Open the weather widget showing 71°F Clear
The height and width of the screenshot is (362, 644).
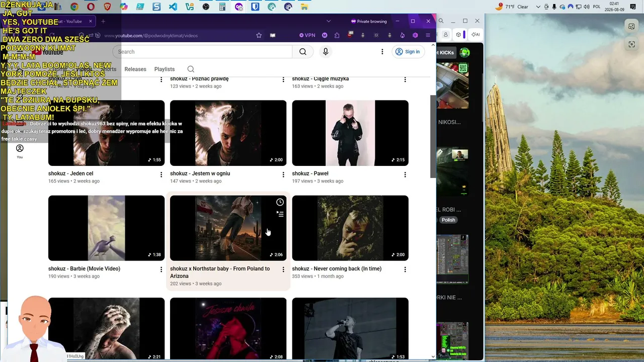pos(512,7)
